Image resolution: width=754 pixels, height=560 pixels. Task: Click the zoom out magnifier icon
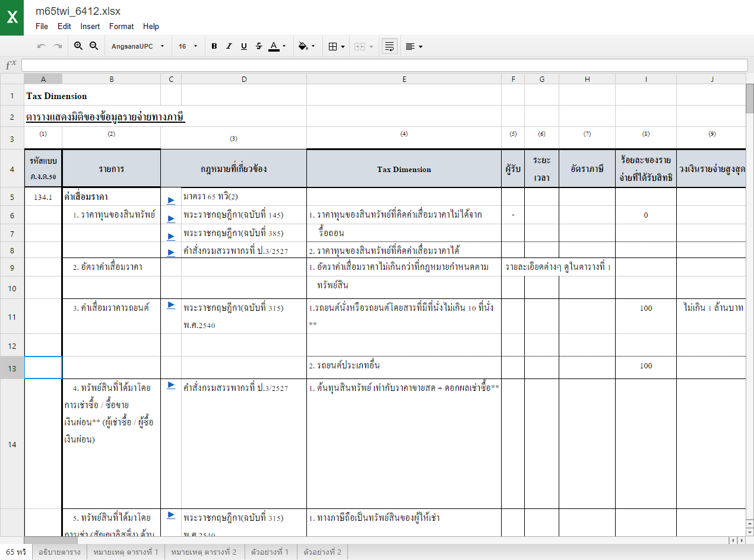point(94,46)
